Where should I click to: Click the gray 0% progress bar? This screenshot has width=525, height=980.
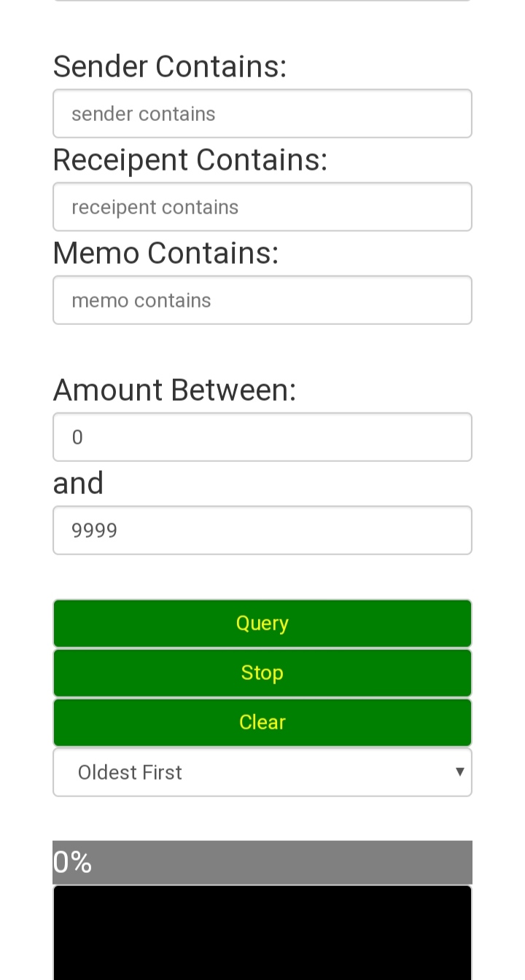click(x=262, y=863)
